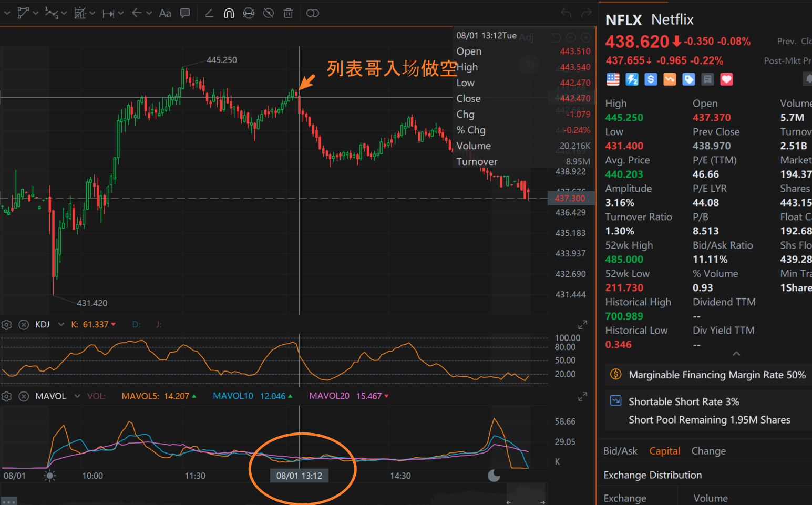812x505 pixels.
Task: Switch to the Capital tab
Action: [x=664, y=451]
